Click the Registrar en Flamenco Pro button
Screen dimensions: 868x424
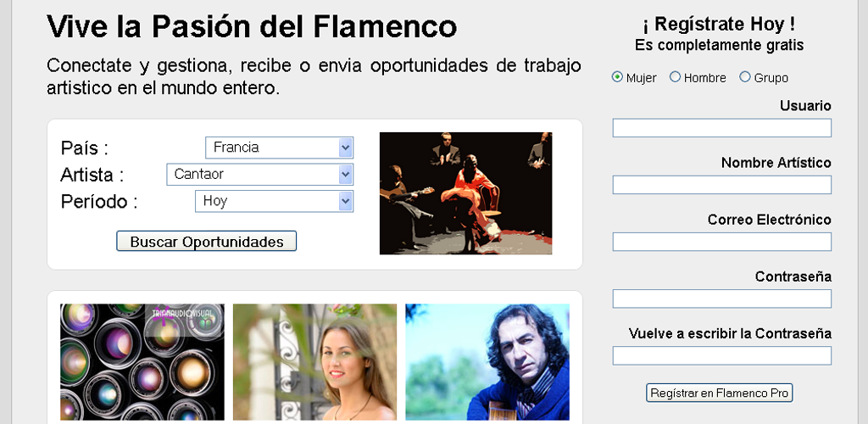(x=719, y=393)
